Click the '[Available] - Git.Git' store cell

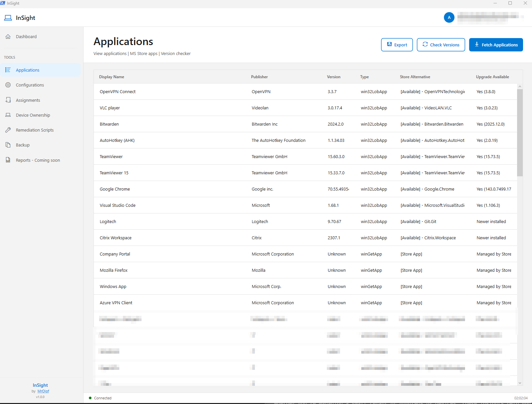pyautogui.click(x=418, y=222)
